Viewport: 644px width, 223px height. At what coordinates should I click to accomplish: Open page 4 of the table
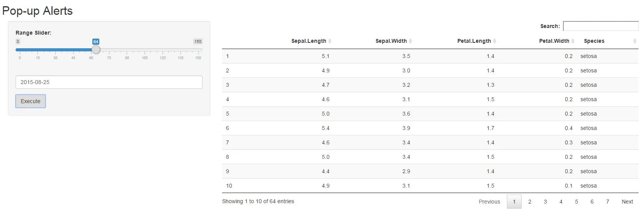(561, 202)
